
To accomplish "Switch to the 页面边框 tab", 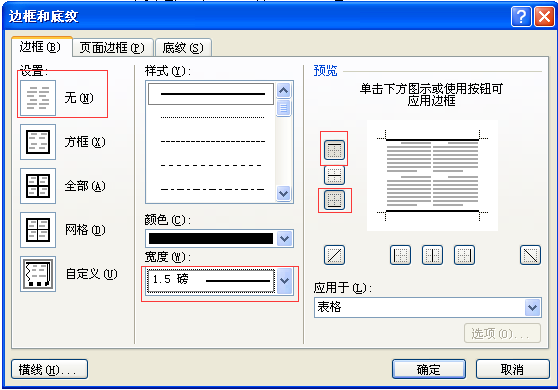I will tap(112, 48).
